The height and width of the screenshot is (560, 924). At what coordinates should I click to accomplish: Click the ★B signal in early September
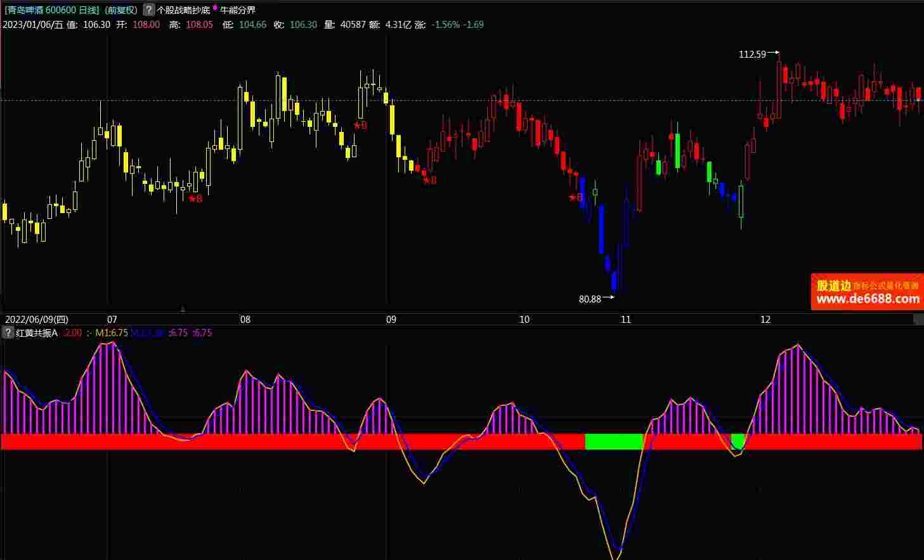pyautogui.click(x=430, y=180)
